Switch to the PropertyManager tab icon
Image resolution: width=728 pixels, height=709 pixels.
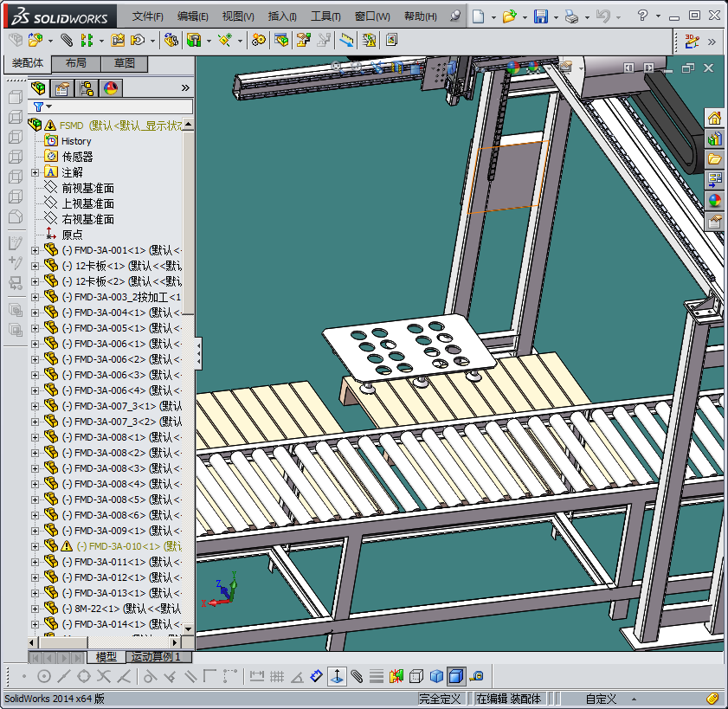(62, 87)
